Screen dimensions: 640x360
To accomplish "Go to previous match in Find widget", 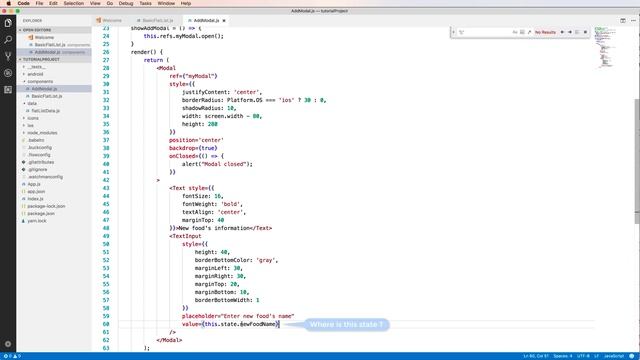I will point(562,32).
